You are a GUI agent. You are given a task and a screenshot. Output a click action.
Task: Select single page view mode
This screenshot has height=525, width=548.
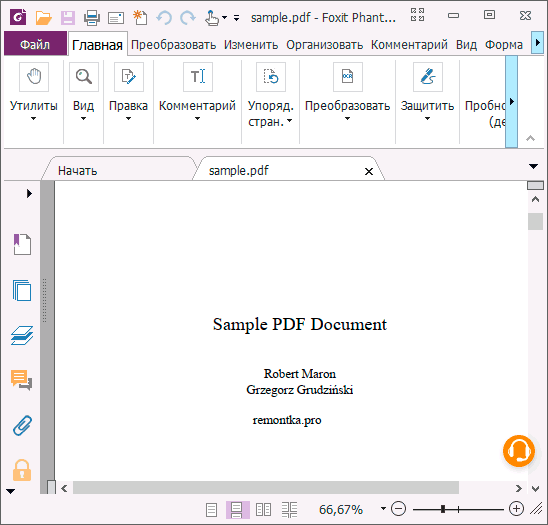[211, 510]
